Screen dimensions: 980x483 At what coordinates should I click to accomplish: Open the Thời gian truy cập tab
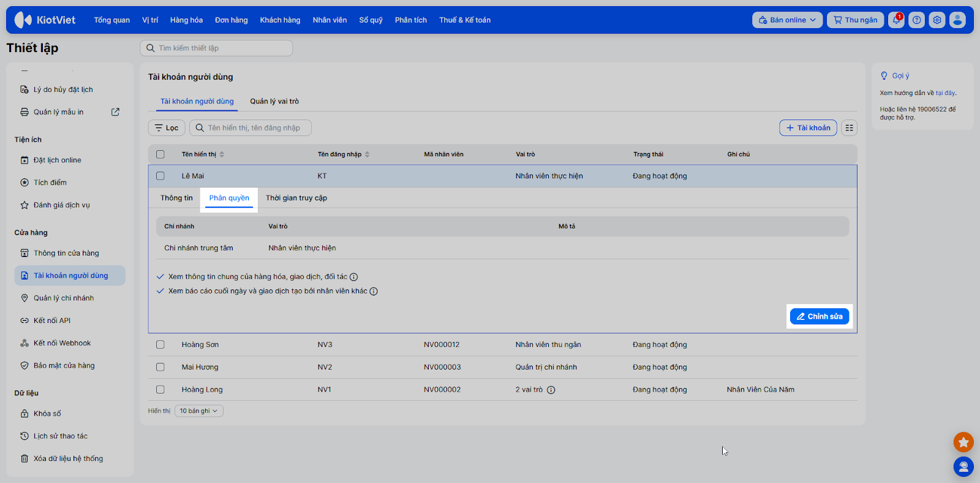(296, 198)
